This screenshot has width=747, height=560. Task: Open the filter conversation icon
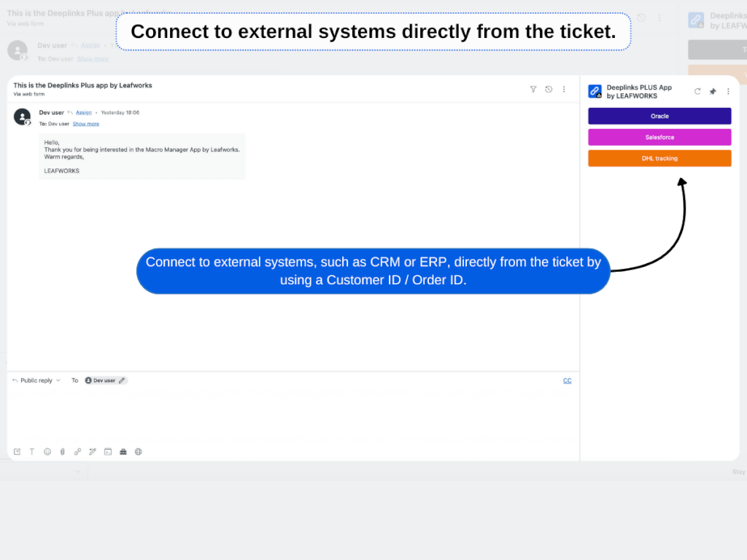tap(533, 89)
